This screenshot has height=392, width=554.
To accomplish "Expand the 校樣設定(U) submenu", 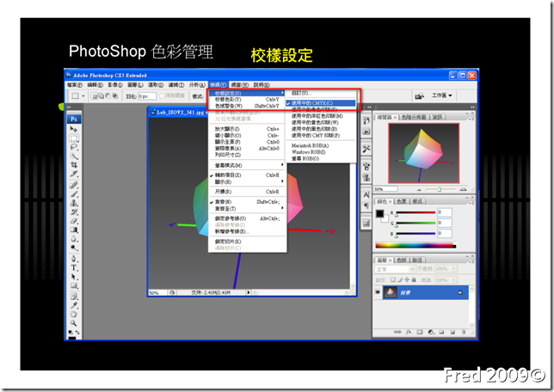I will [x=247, y=93].
